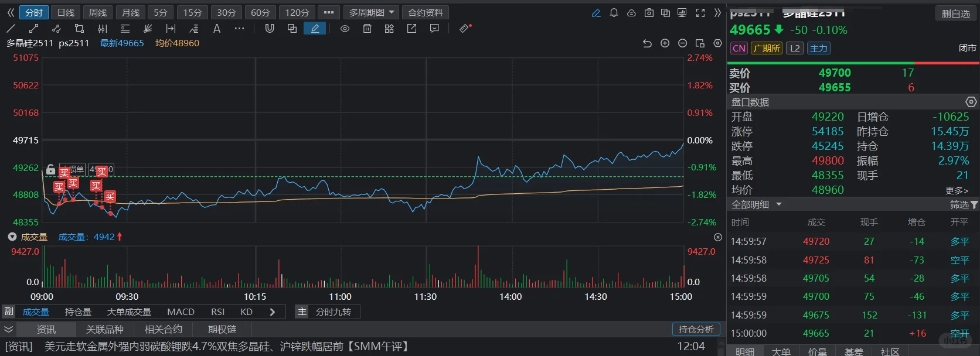This screenshot has height=356, width=980.
Task: Click the chart layout window icon
Action: click(x=700, y=43)
